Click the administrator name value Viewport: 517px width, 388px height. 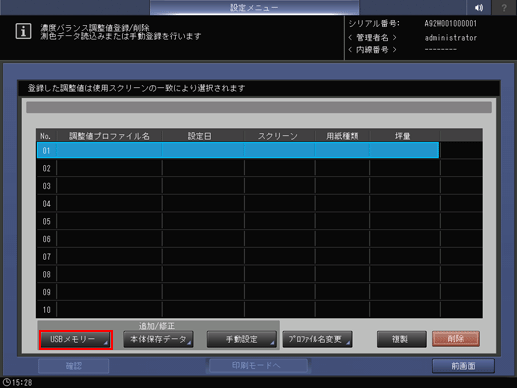tap(451, 38)
